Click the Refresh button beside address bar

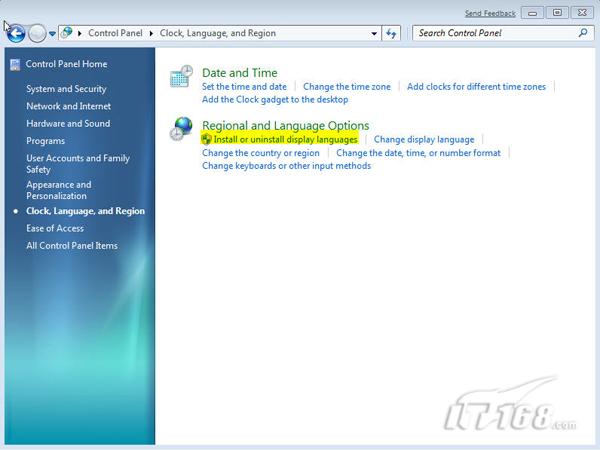(391, 33)
